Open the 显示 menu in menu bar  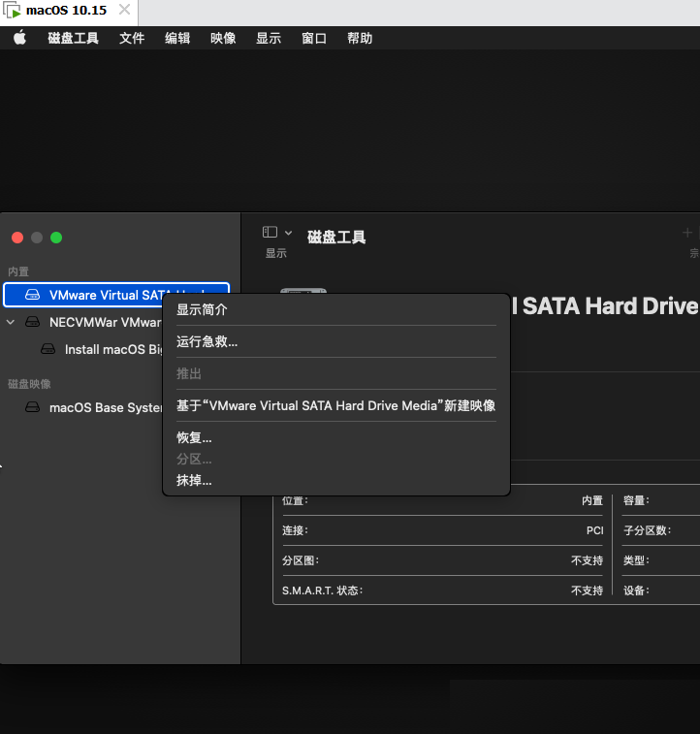269,38
